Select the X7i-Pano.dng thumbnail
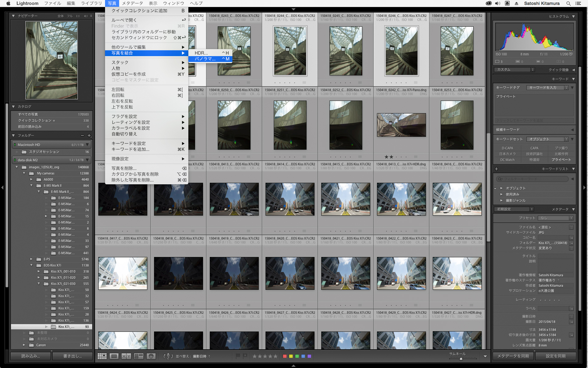 (401, 125)
